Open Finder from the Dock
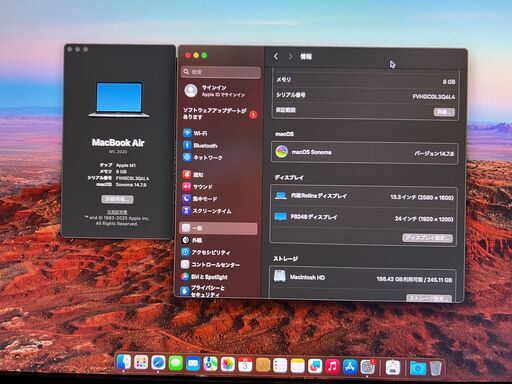The height and width of the screenshot is (384, 512). [124, 363]
